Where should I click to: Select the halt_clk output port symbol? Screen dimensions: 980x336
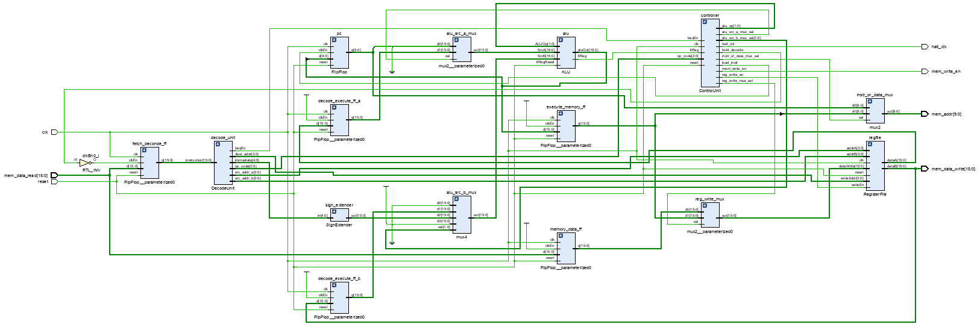[x=925, y=46]
